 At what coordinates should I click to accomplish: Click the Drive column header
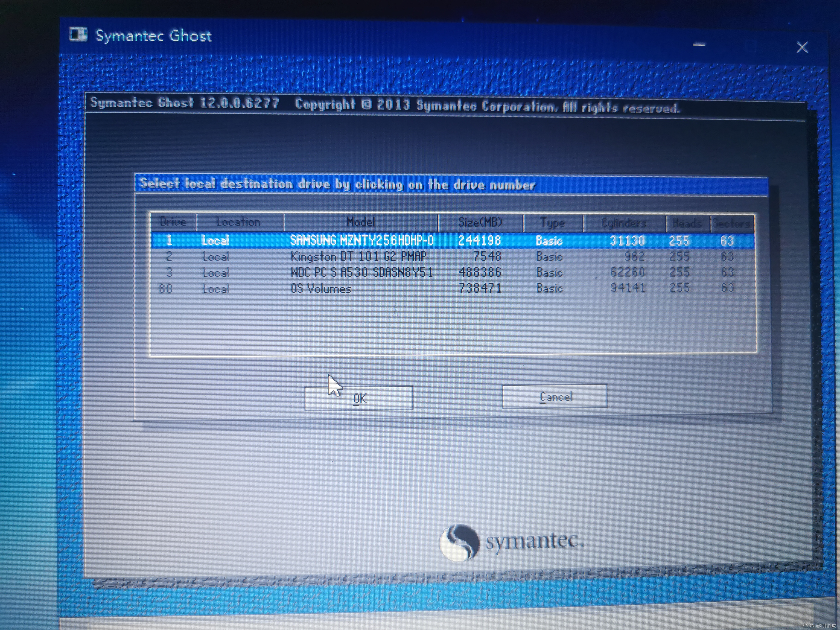(x=173, y=222)
